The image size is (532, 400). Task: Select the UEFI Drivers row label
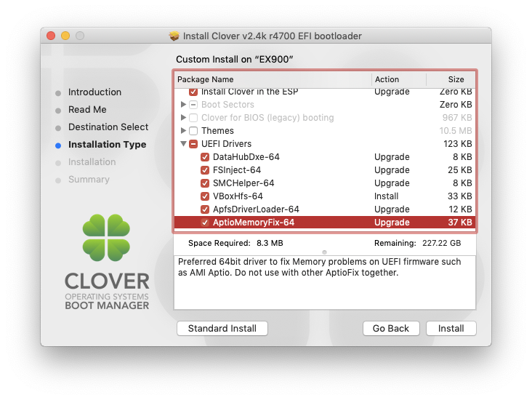(x=226, y=144)
